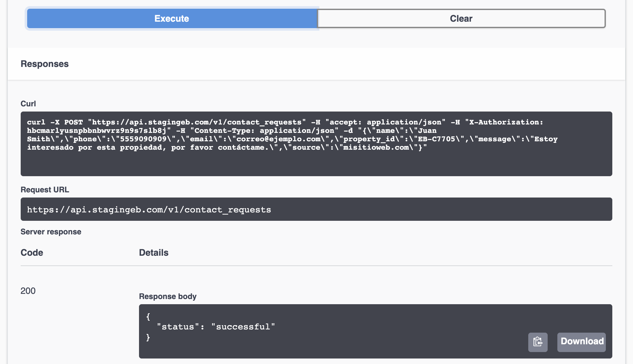This screenshot has width=633, height=364.
Task: Download the response body
Action: [x=581, y=342]
